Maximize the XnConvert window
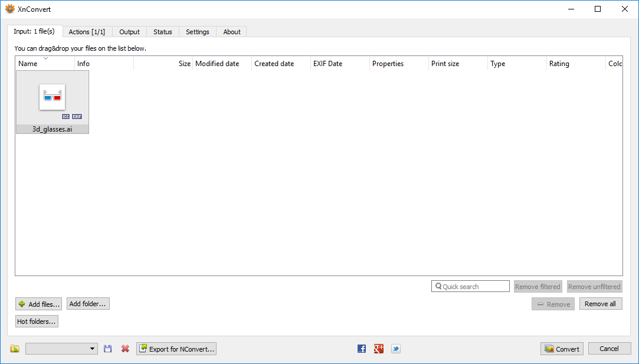 (x=598, y=9)
